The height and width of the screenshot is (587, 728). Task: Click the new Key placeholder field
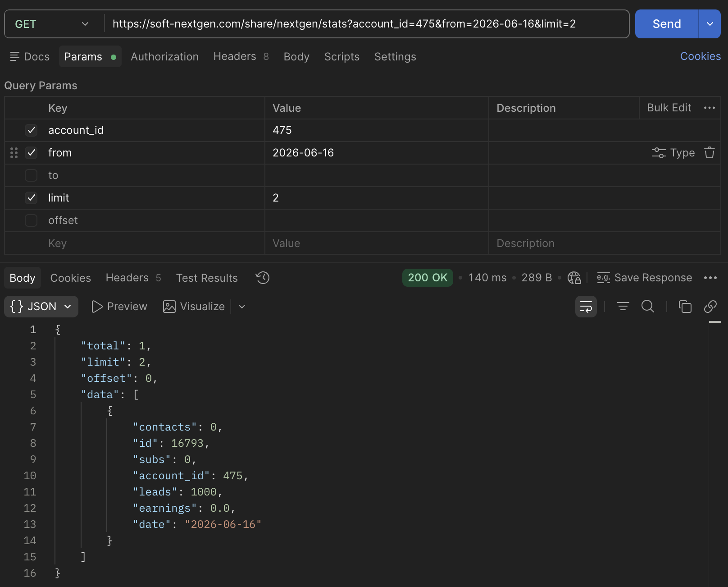coord(156,243)
